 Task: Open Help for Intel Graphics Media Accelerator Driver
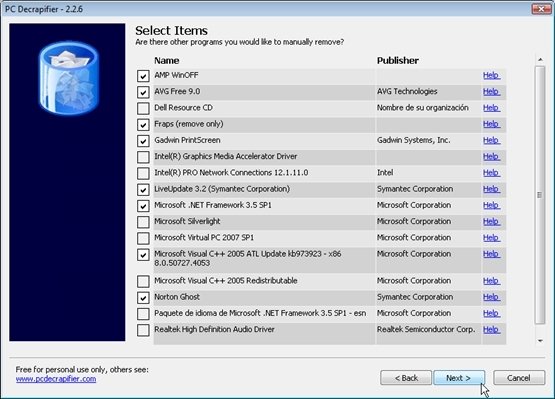pyautogui.click(x=491, y=156)
